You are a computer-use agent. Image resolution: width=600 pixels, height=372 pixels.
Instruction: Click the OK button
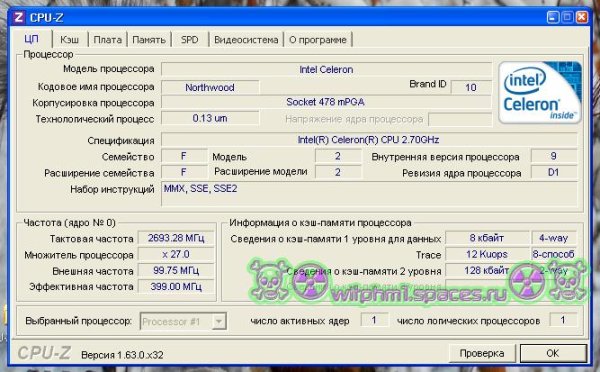(553, 353)
